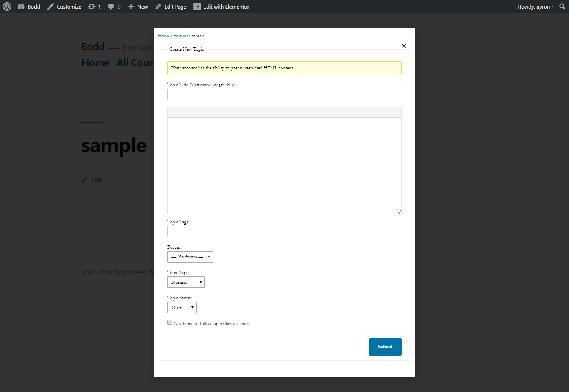Open the Topic Type dropdown
Screen dimensions: 569x392
[186, 282]
